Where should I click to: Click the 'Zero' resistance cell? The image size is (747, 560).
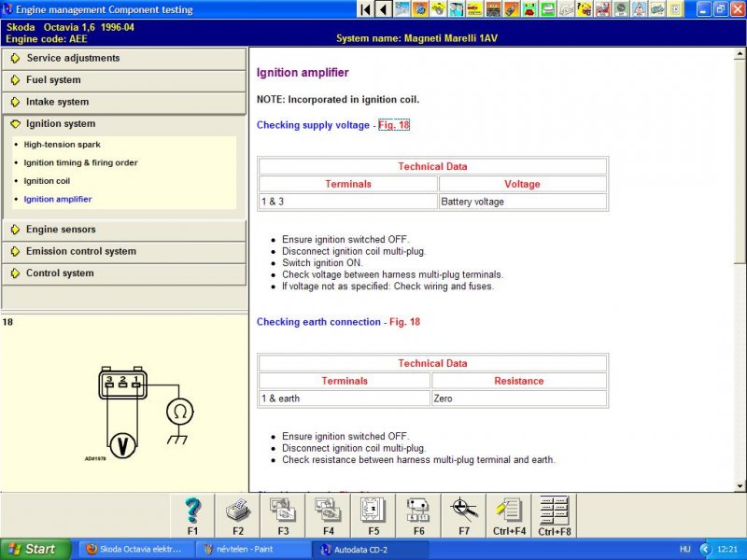(519, 399)
